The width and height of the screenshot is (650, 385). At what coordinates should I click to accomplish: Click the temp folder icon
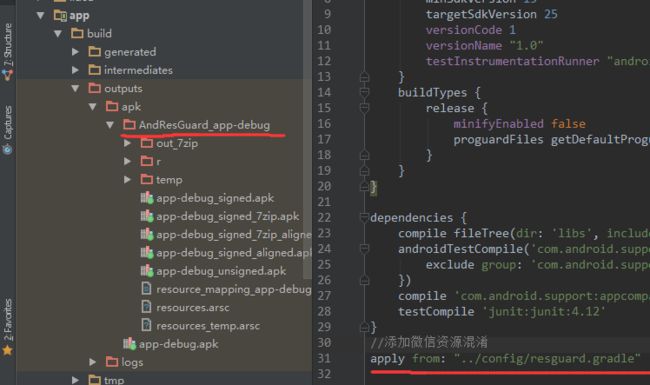(147, 179)
